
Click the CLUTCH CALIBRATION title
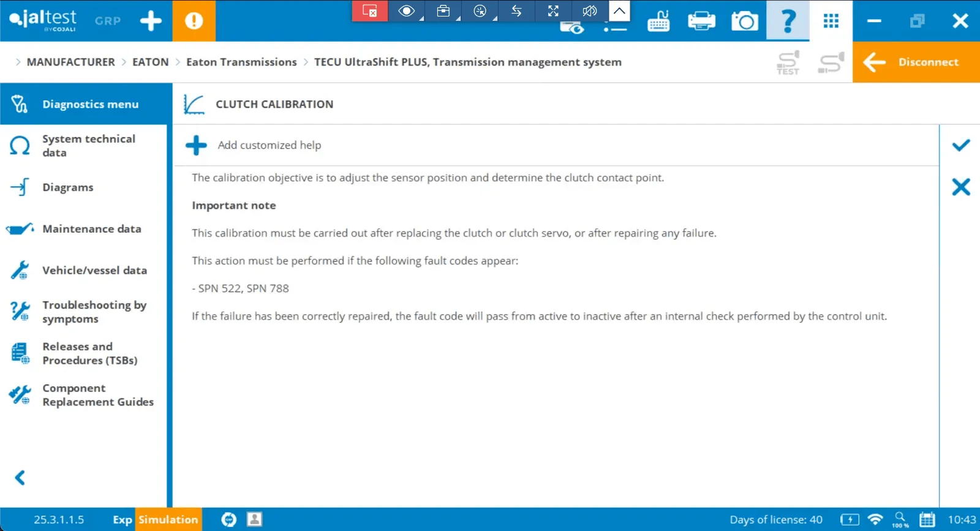pyautogui.click(x=274, y=104)
